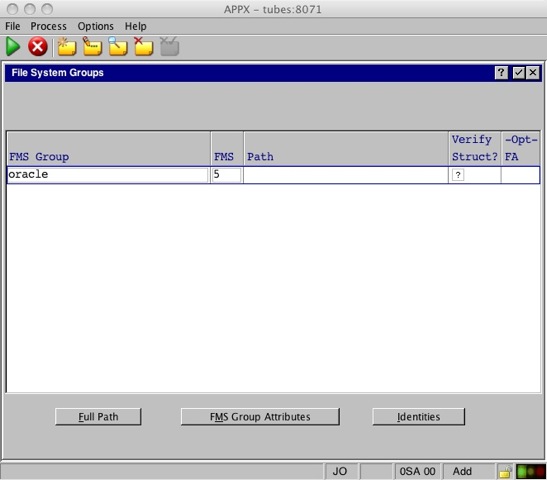The image size is (547, 480).
Task: Select the Delete mode red-X folder icon
Action: [x=144, y=46]
